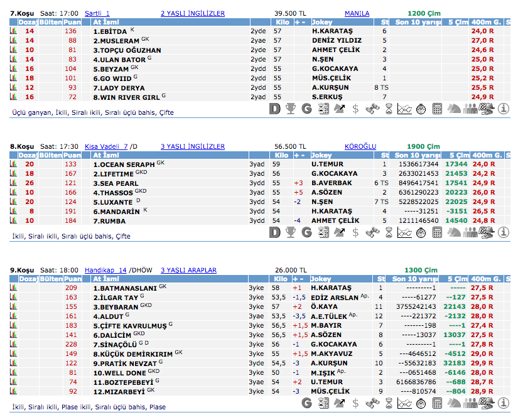
Task: Click the KÖROĞLU link in race 8
Action: click(360, 146)
